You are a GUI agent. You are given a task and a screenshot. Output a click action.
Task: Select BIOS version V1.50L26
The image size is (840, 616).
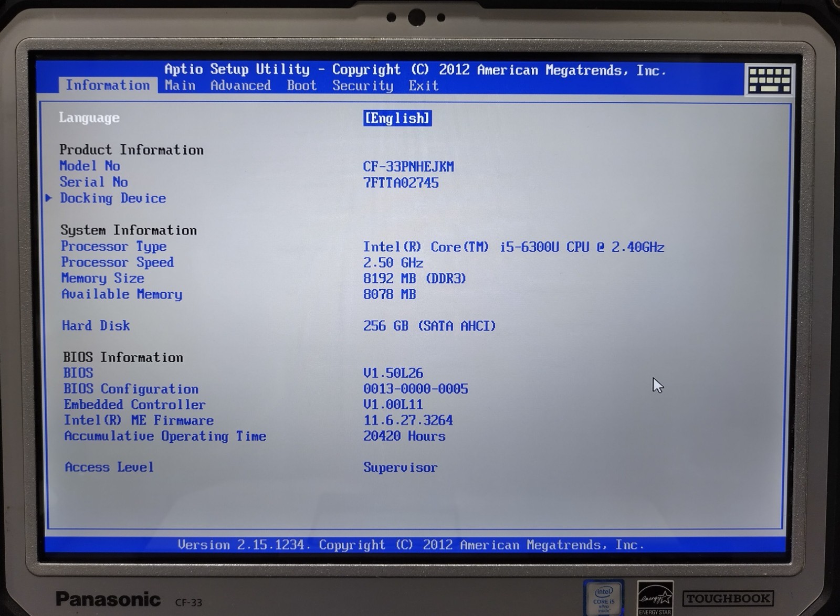click(x=393, y=373)
